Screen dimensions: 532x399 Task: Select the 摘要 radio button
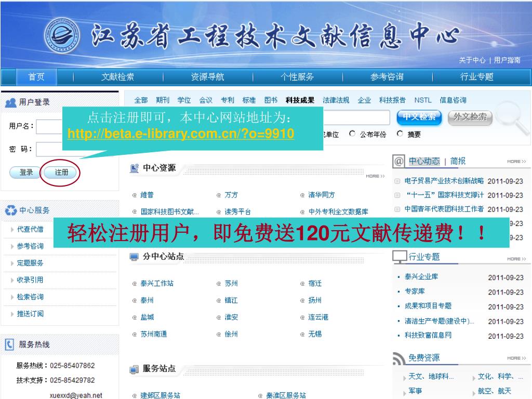click(x=400, y=134)
